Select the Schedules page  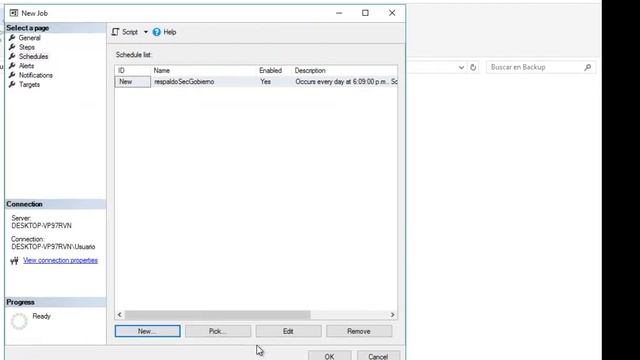pyautogui.click(x=33, y=57)
